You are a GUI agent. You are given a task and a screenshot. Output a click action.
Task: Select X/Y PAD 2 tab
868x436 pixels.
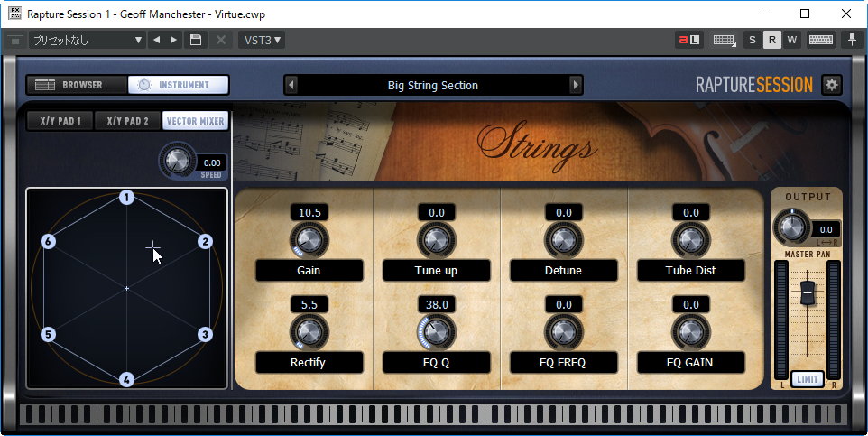tap(128, 121)
